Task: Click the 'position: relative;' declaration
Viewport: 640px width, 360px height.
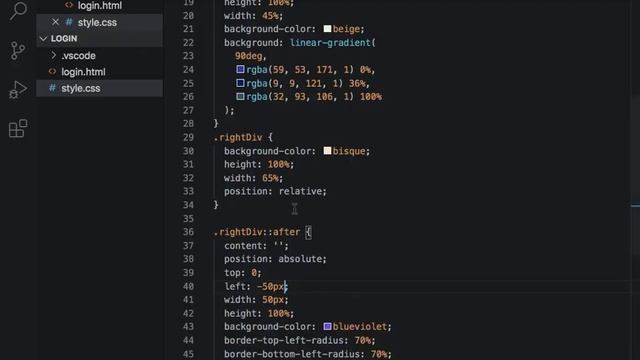Action: coord(276,191)
